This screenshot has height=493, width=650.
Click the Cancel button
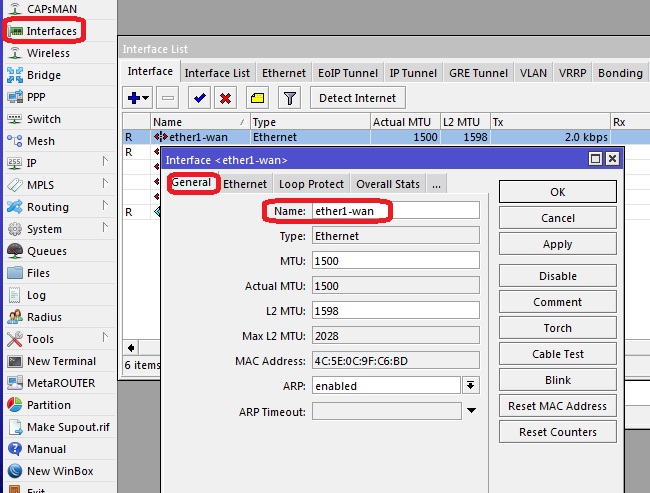coord(558,218)
